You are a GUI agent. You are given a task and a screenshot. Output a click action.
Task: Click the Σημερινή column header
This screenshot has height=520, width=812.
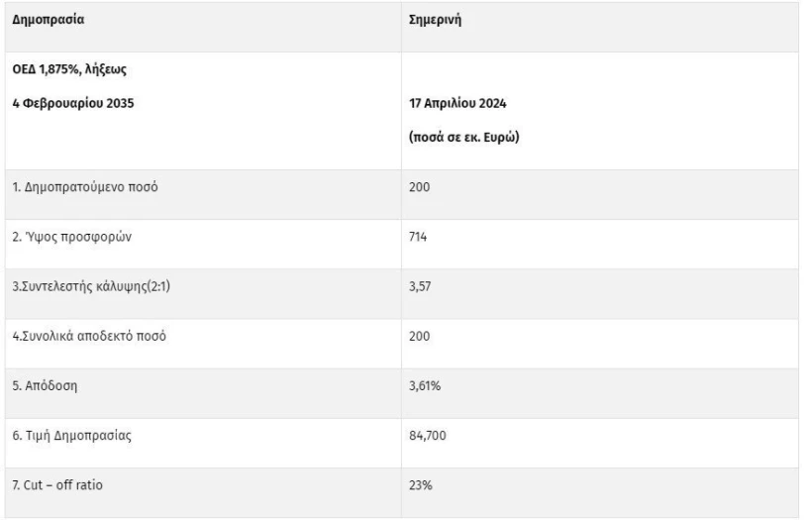click(x=435, y=20)
